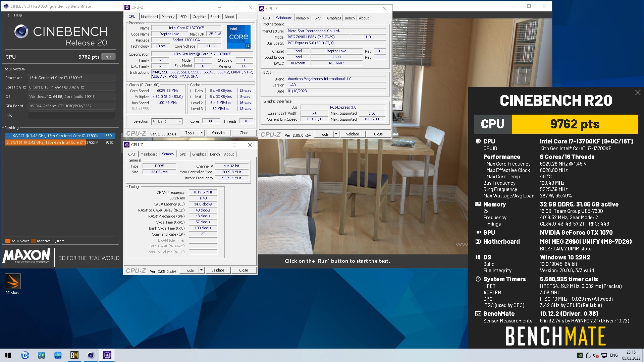Click the Intel Core i7 logo in CPU-Z
The height and width of the screenshot is (362, 644).
tap(238, 37)
